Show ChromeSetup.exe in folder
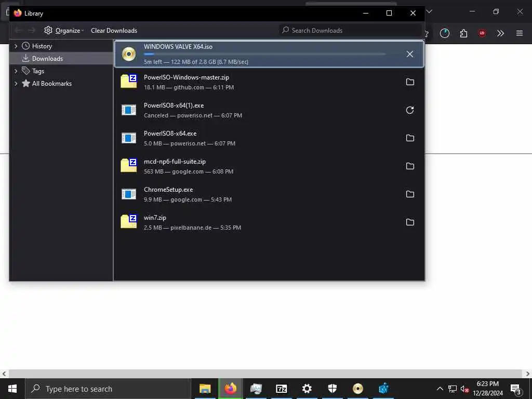 [x=410, y=194]
